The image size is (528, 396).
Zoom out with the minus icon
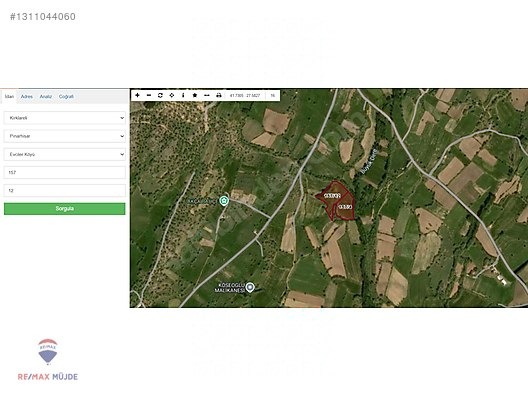coord(149,95)
